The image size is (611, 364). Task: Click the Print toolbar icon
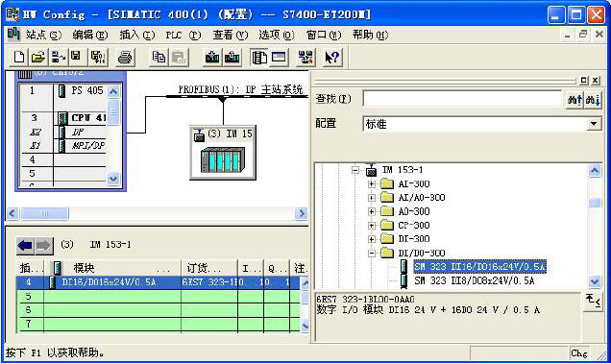[125, 58]
